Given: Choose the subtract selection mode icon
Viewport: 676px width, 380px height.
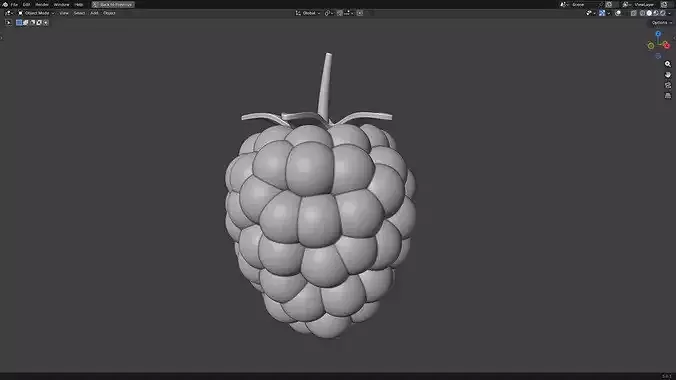Looking at the screenshot, I should coord(32,22).
